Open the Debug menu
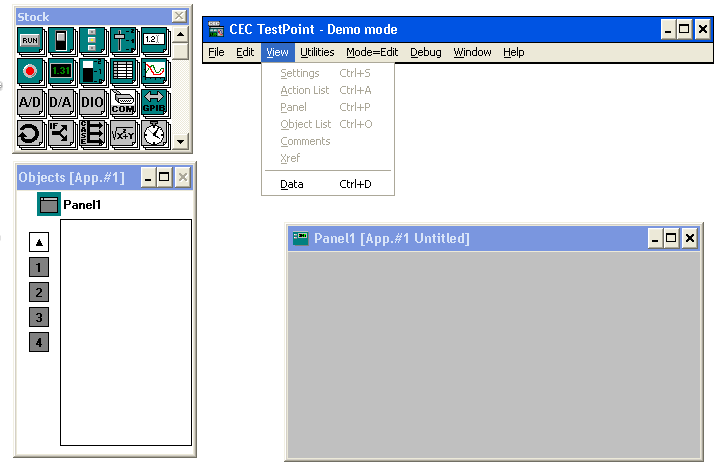The height and width of the screenshot is (469, 715). coord(425,52)
